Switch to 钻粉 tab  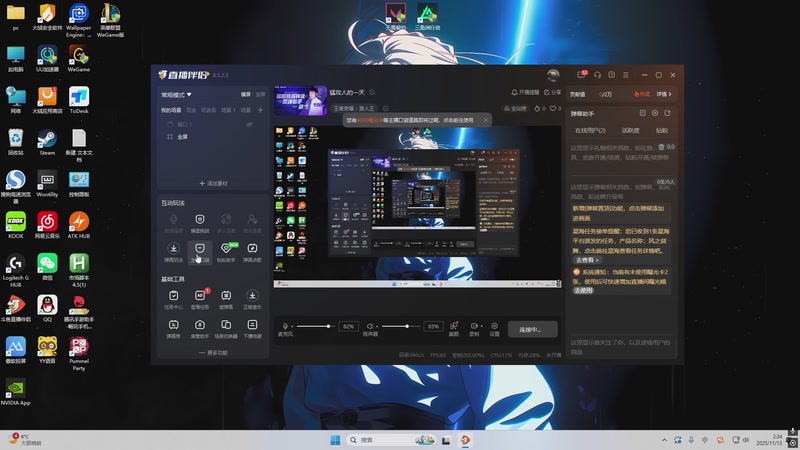click(x=662, y=131)
